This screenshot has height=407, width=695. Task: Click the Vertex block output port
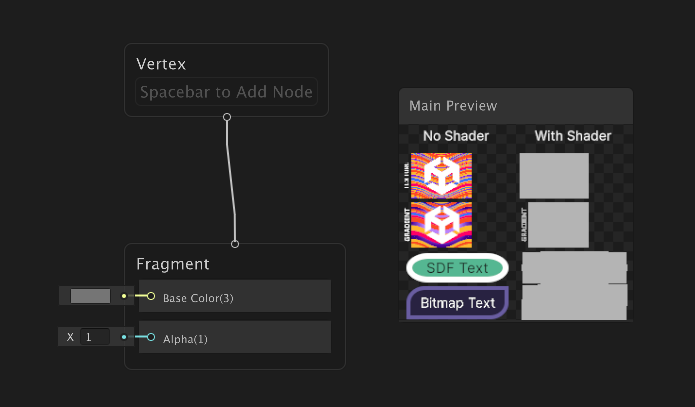click(227, 117)
